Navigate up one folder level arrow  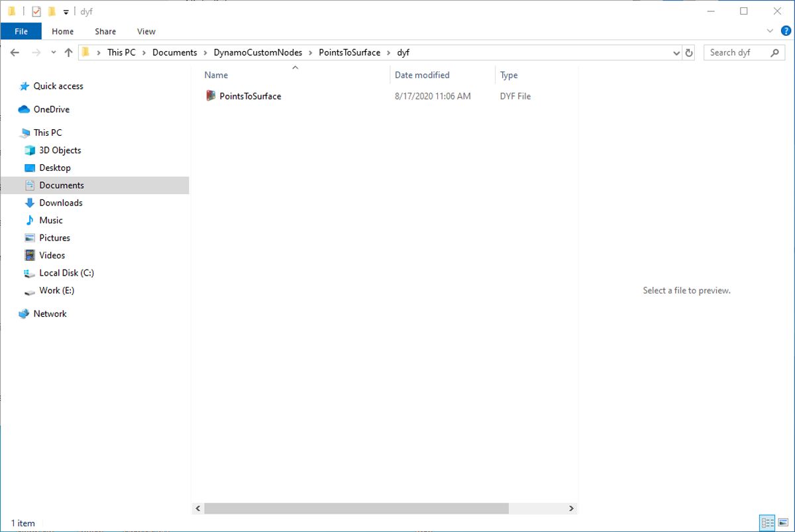(x=68, y=53)
